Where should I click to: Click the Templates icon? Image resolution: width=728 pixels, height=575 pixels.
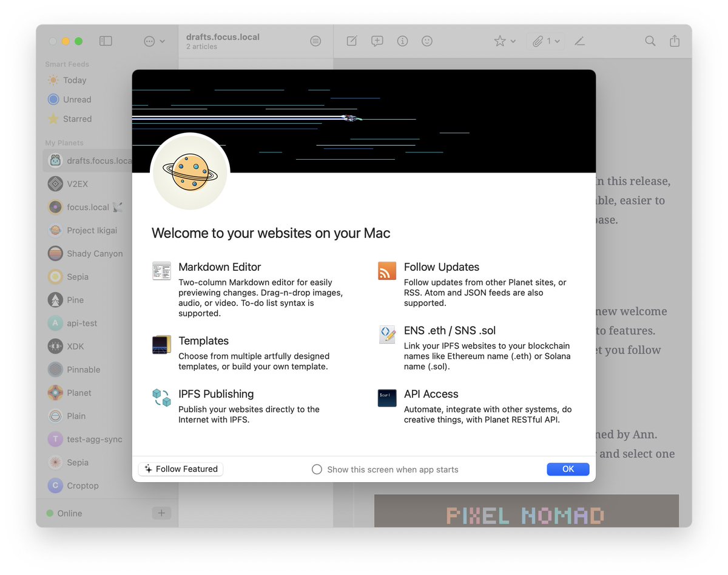[161, 345]
